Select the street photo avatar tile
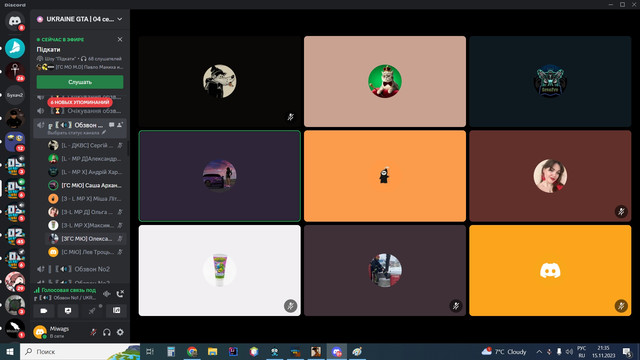Screen dimensions: 640x360 pos(385,270)
